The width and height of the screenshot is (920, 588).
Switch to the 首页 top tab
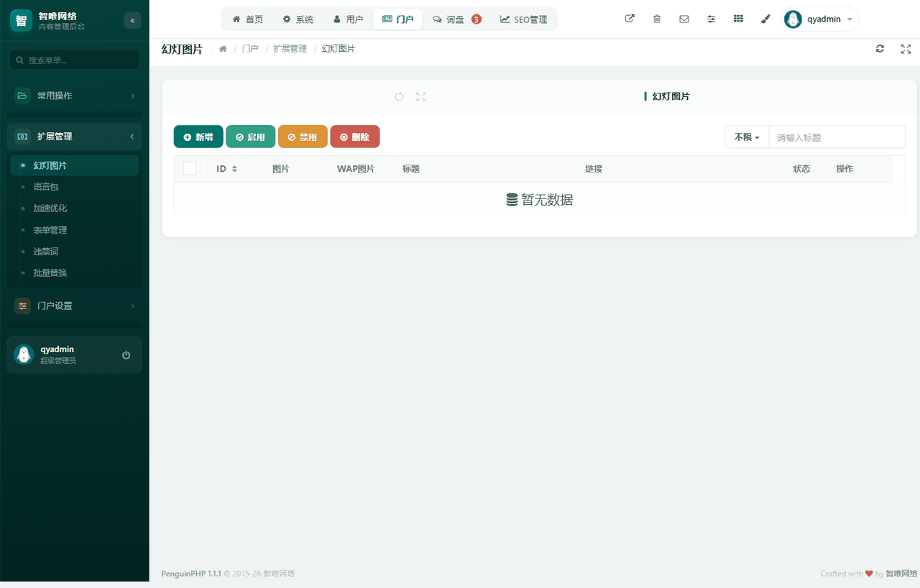click(x=248, y=19)
